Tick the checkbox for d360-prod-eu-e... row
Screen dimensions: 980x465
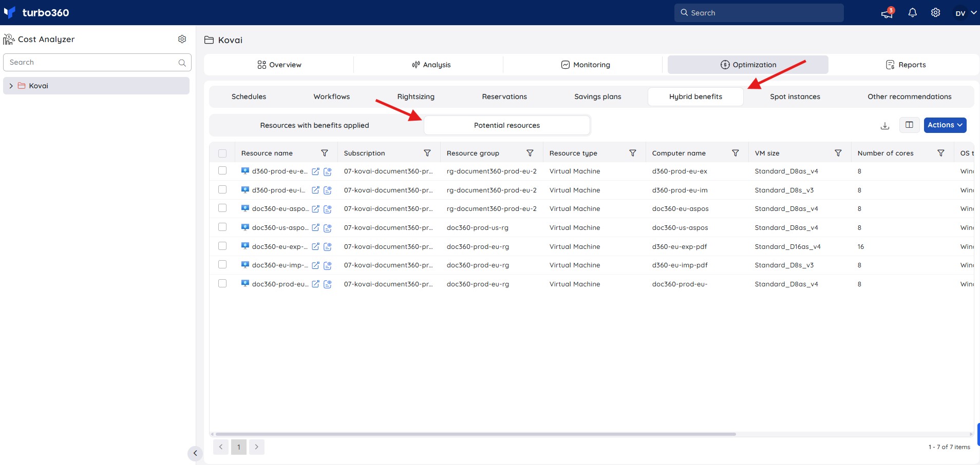222,170
